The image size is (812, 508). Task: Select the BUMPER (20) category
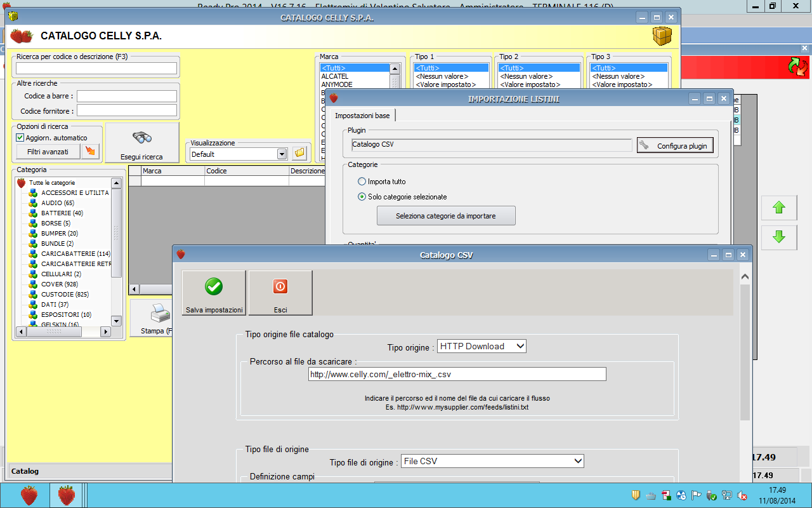(60, 234)
